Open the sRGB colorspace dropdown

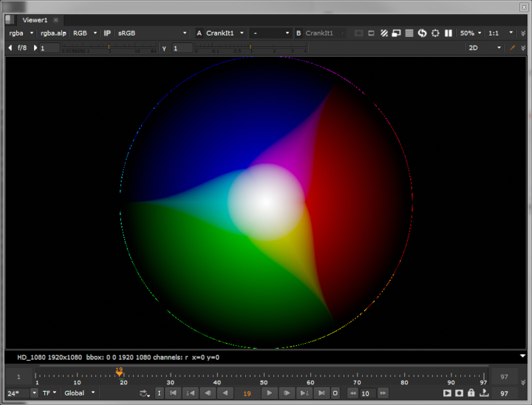click(152, 33)
